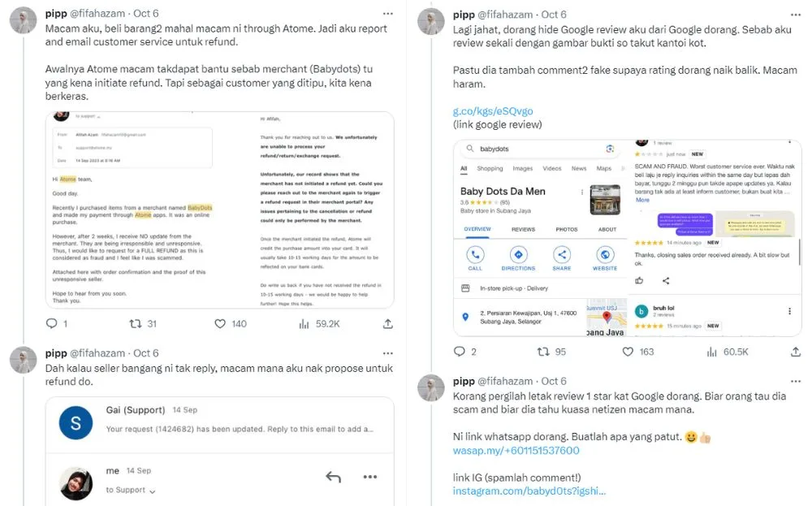Like the tweet with 163 likes
812x506 pixels.
627,352
